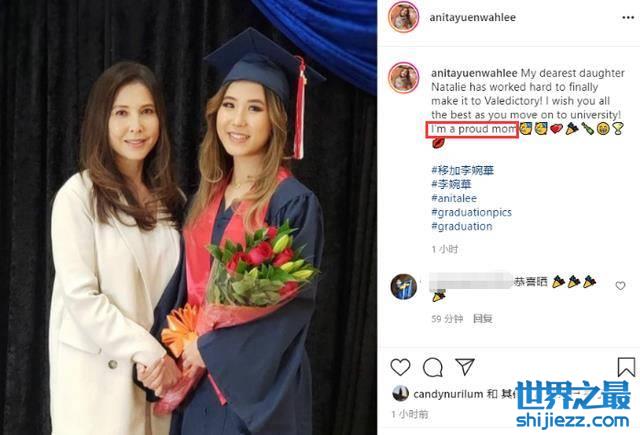This screenshot has width=640, height=435.
Task: Open commenter's profile avatar
Action: pos(404,286)
